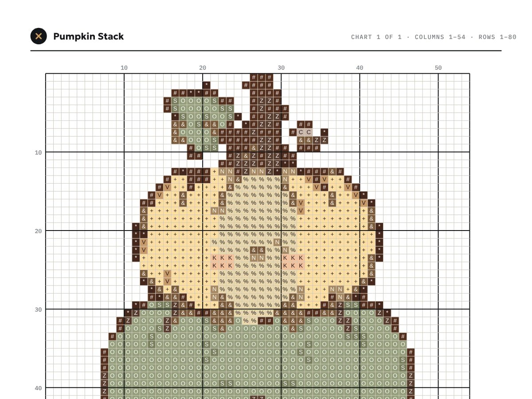The width and height of the screenshot is (532, 399).
Task: Click the round X logo beside Pumpkin Stack
Action: pyautogui.click(x=39, y=36)
